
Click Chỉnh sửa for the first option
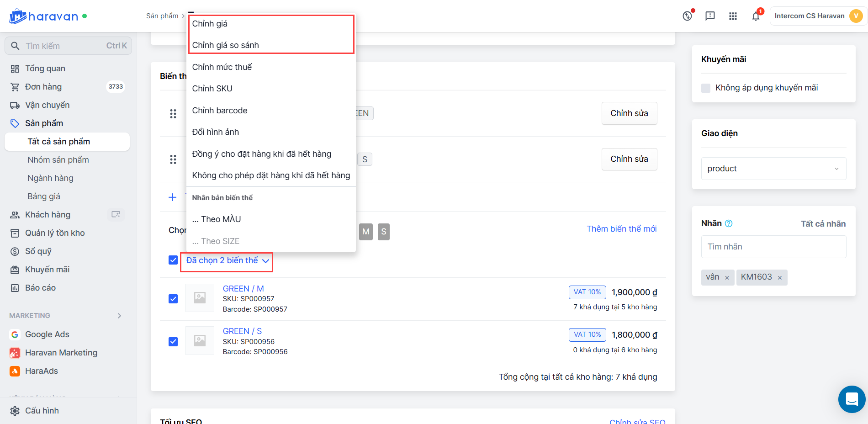(629, 113)
